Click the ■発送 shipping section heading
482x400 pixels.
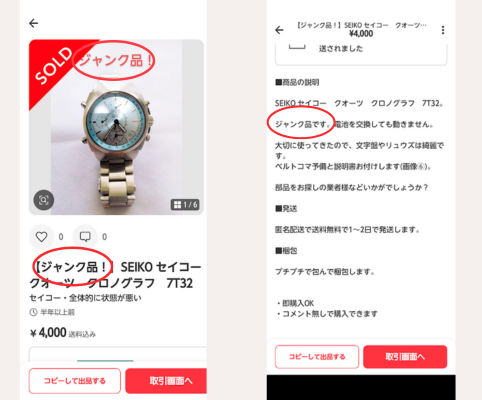pos(286,209)
